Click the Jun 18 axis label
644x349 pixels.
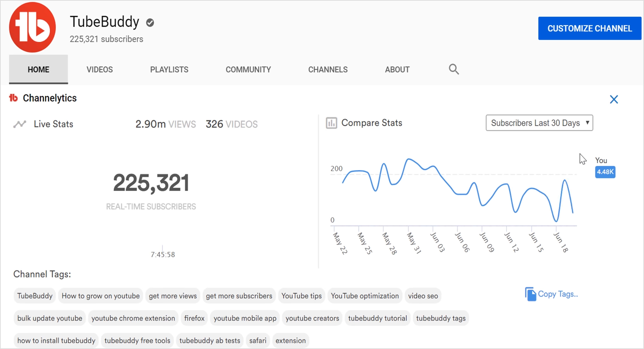(x=561, y=242)
